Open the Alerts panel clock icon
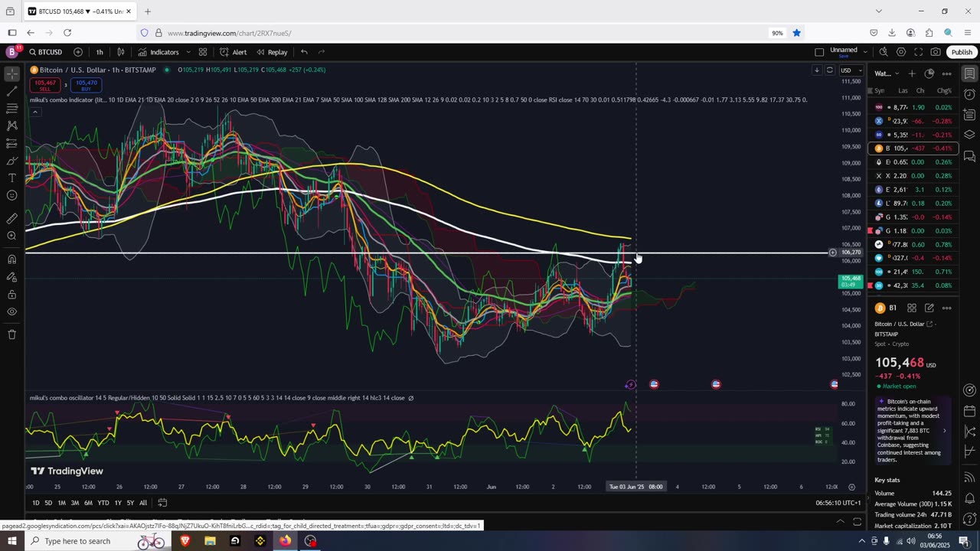This screenshot has width=980, height=551. [969, 95]
